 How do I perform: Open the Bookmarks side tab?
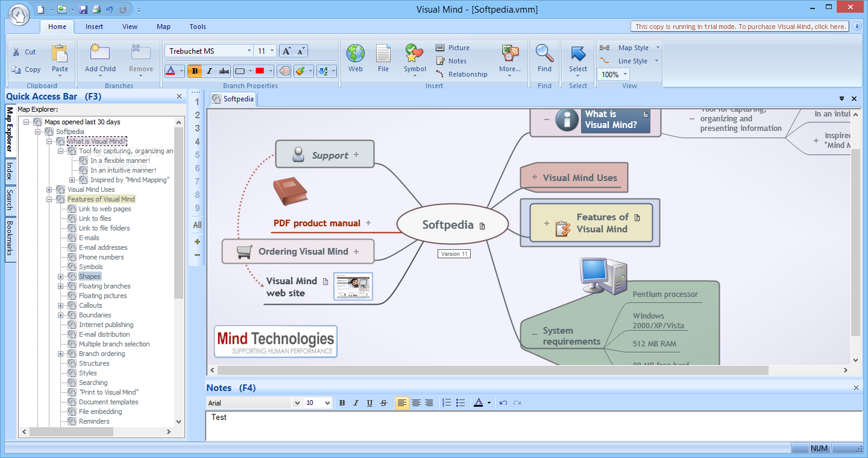pyautogui.click(x=10, y=238)
